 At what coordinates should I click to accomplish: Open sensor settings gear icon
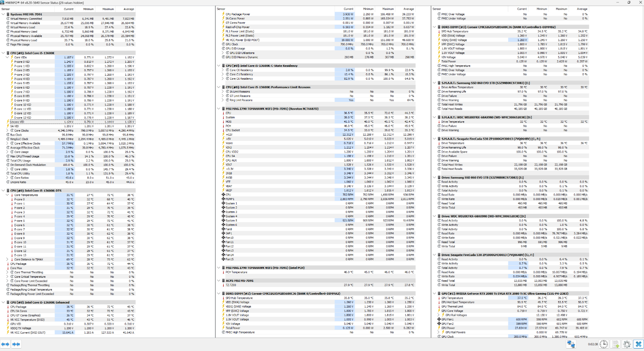pos(627,344)
